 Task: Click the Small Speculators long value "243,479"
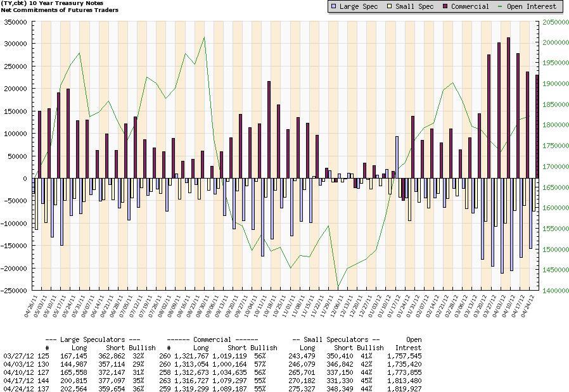(302, 356)
